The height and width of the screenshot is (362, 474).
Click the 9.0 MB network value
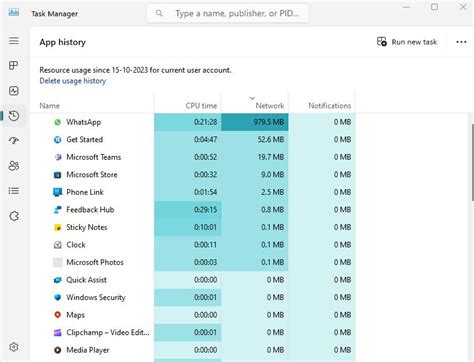272,175
